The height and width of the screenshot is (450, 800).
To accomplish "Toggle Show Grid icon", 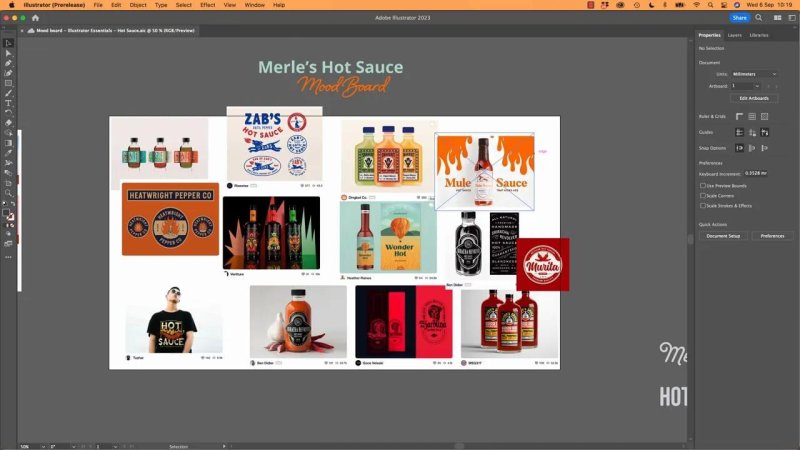I will (x=752, y=116).
